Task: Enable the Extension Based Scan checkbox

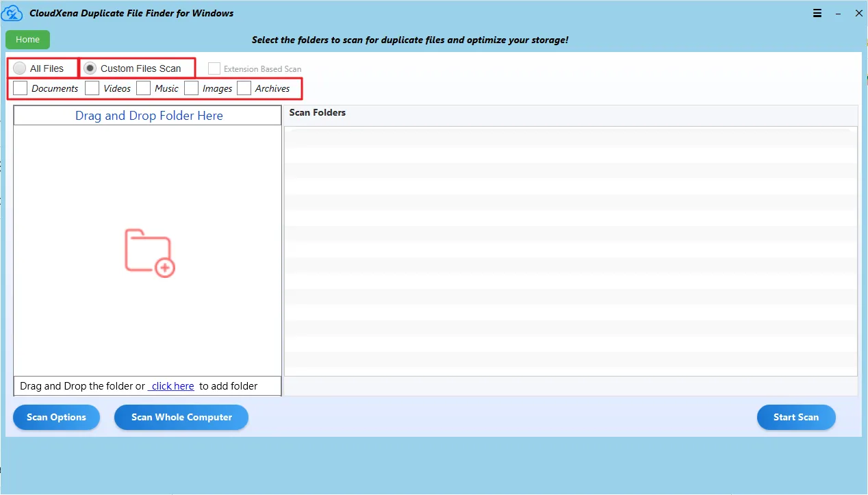Action: click(214, 68)
